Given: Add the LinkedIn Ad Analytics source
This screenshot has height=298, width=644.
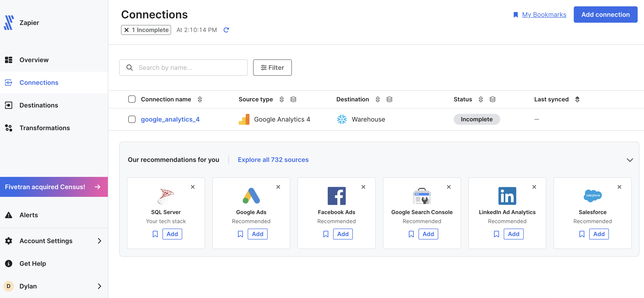Looking at the screenshot, I should tap(513, 234).
